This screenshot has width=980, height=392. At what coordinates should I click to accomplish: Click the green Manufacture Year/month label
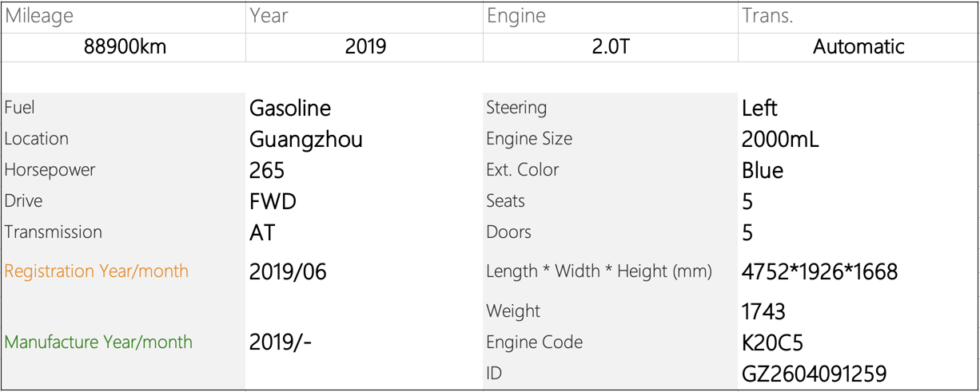pos(98,343)
